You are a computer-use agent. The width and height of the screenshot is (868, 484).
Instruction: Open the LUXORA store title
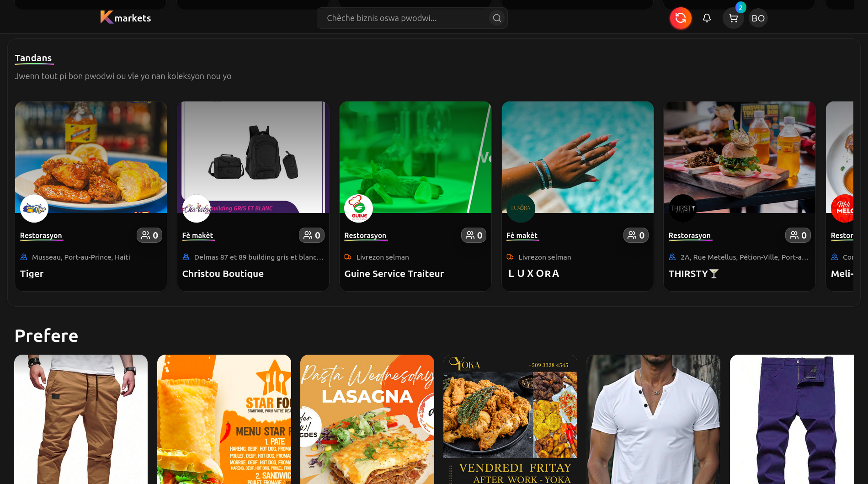point(534,274)
